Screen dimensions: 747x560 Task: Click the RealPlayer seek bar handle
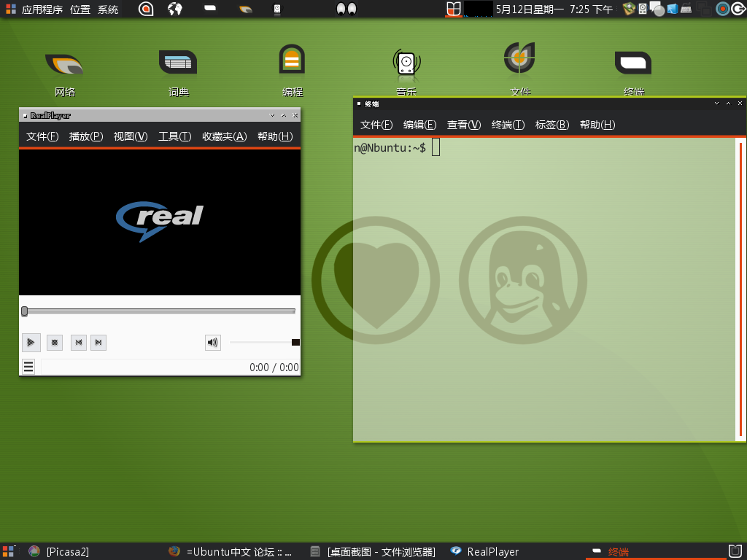click(24, 311)
